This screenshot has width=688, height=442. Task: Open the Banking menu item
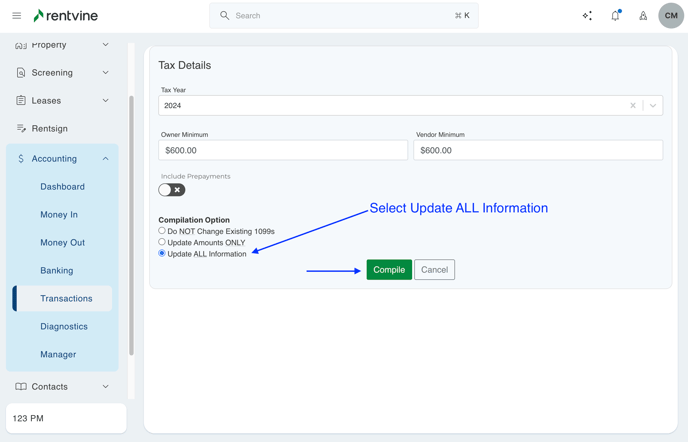point(57,271)
